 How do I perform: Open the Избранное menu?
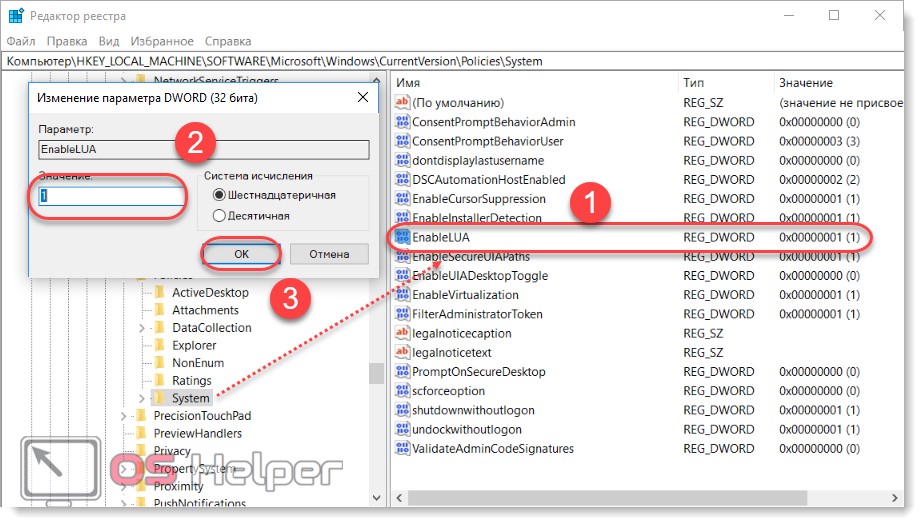160,41
